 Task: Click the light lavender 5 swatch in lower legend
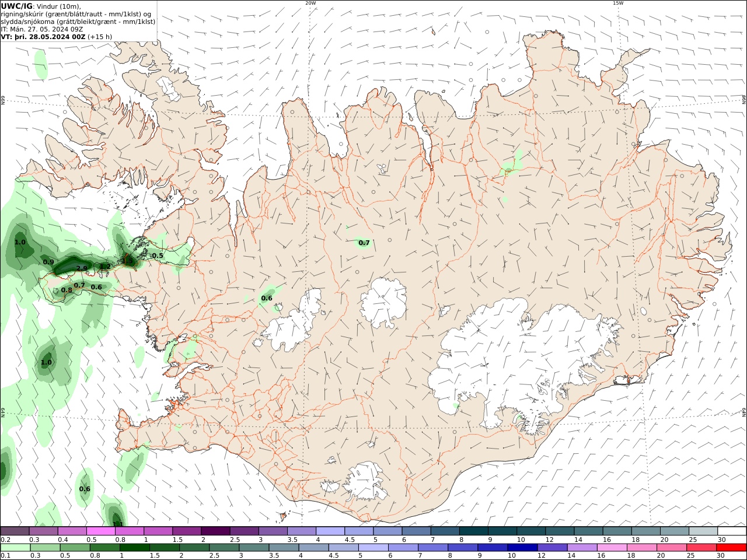[373, 548]
